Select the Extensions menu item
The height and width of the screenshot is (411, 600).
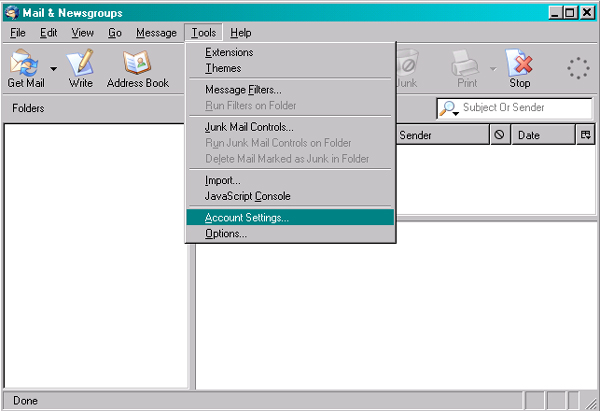point(229,52)
